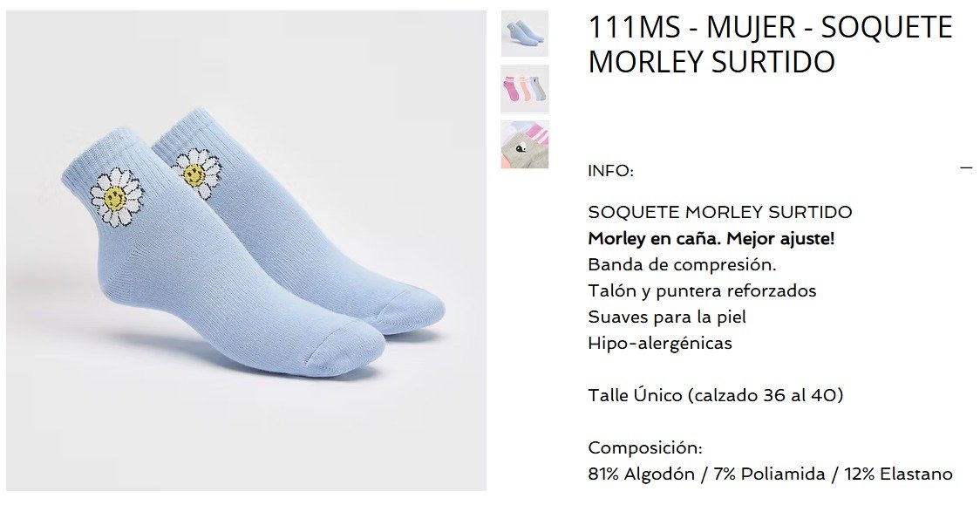View the gray sock close-up thumbnail
Image resolution: width=980 pixels, height=505 pixels.
coord(524,145)
